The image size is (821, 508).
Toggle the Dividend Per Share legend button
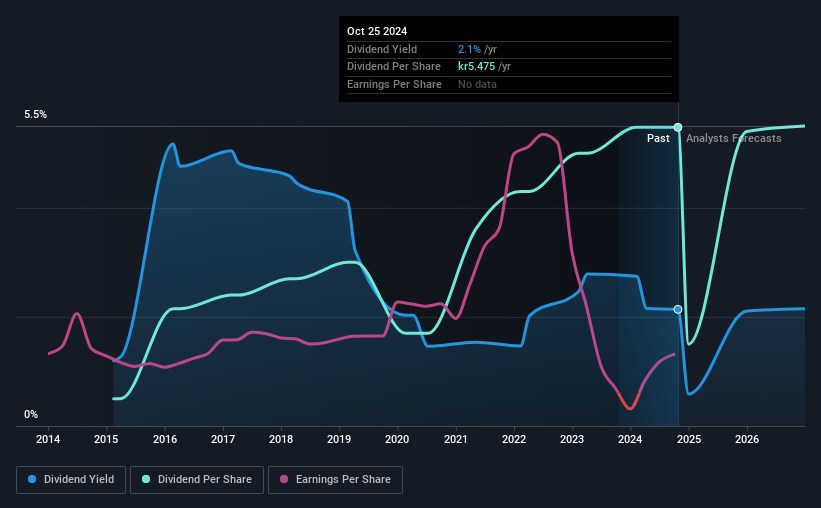[197, 480]
